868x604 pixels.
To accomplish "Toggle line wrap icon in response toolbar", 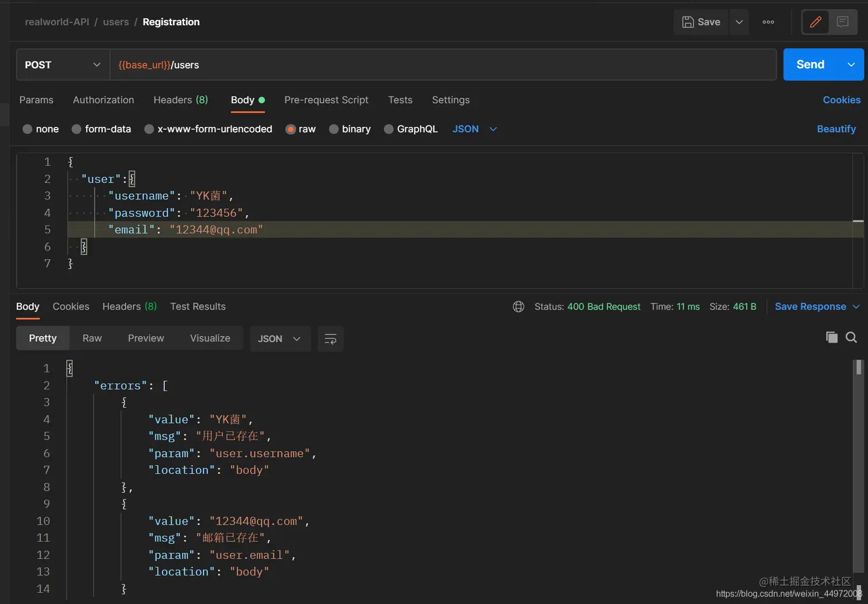I will pyautogui.click(x=330, y=339).
